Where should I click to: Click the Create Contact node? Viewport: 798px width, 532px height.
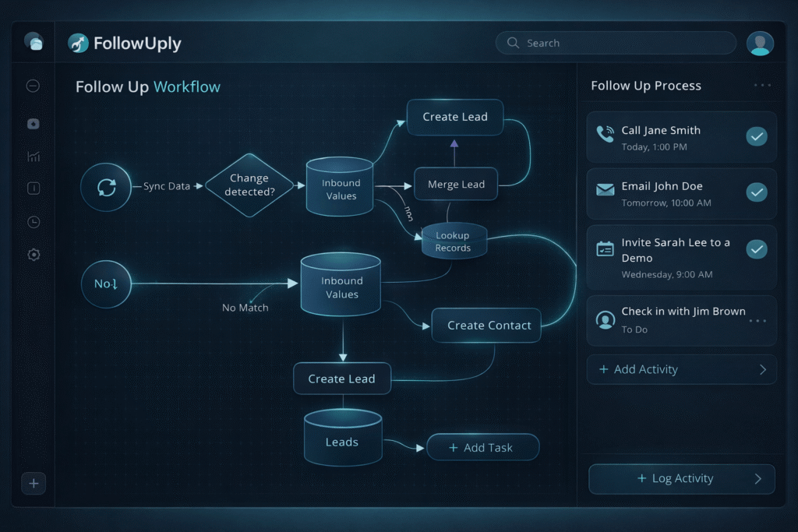coord(486,325)
